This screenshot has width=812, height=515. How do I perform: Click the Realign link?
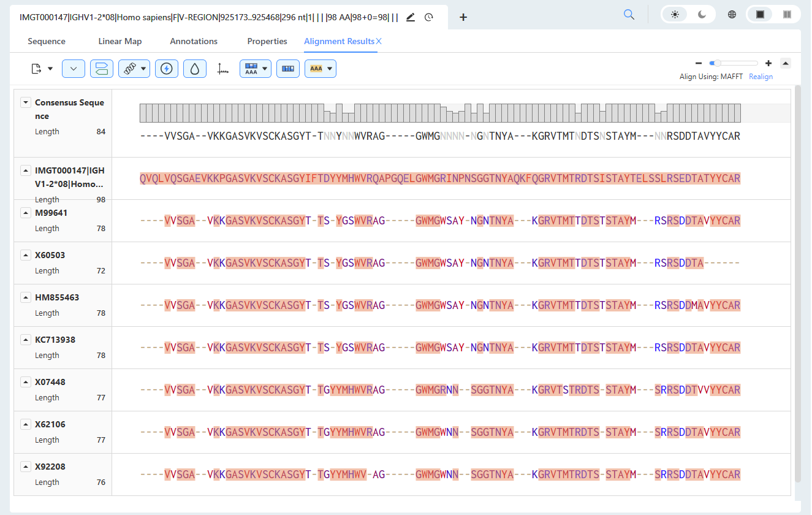click(x=761, y=77)
